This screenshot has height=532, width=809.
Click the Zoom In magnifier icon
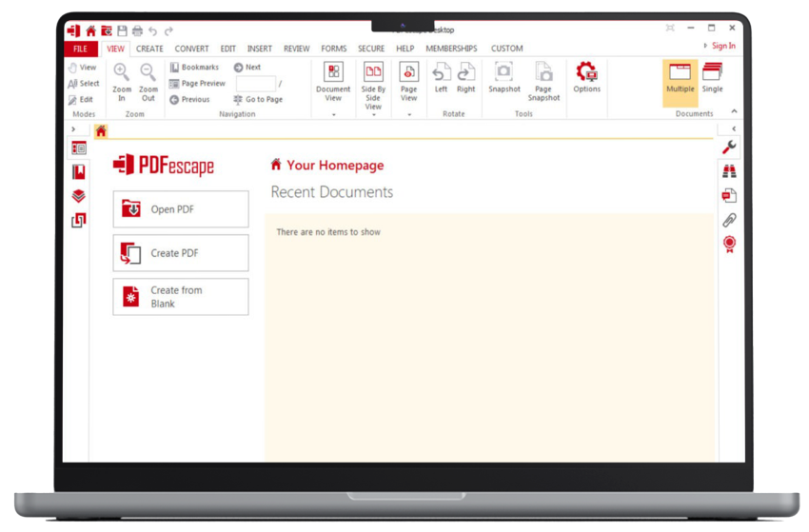pyautogui.click(x=121, y=73)
